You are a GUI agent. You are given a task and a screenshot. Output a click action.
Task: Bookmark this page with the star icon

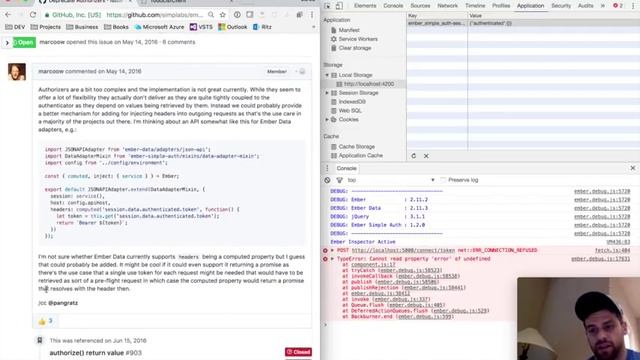(222, 15)
